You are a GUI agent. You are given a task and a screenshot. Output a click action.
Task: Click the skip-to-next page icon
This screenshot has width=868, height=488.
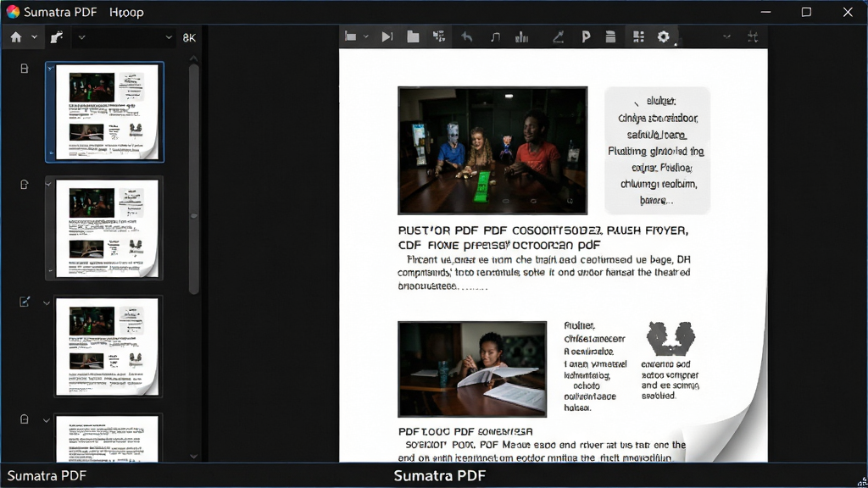click(387, 36)
